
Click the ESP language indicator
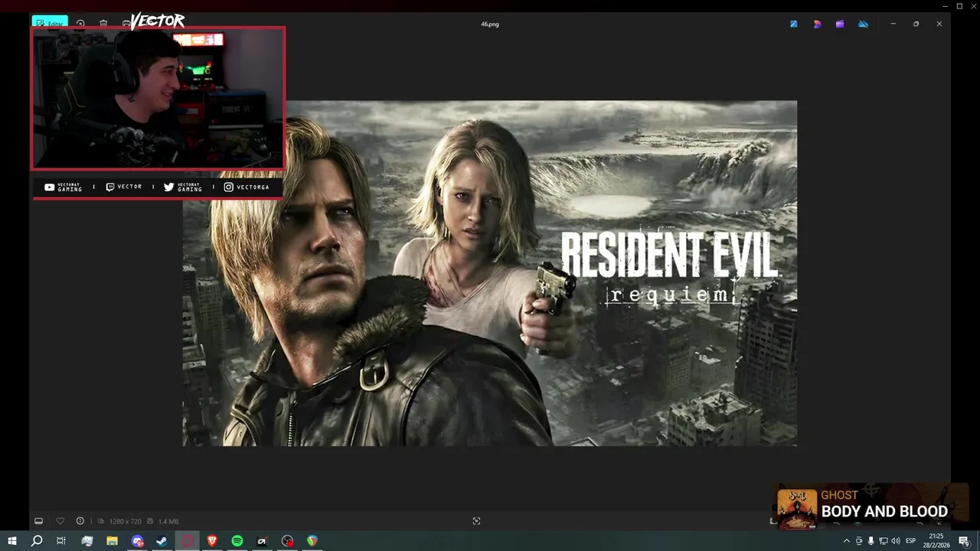910,541
